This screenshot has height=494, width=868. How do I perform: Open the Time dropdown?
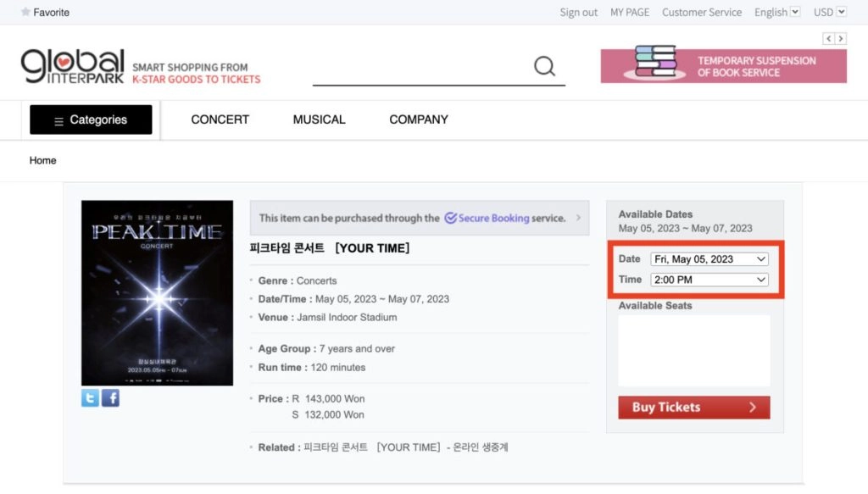pos(709,280)
